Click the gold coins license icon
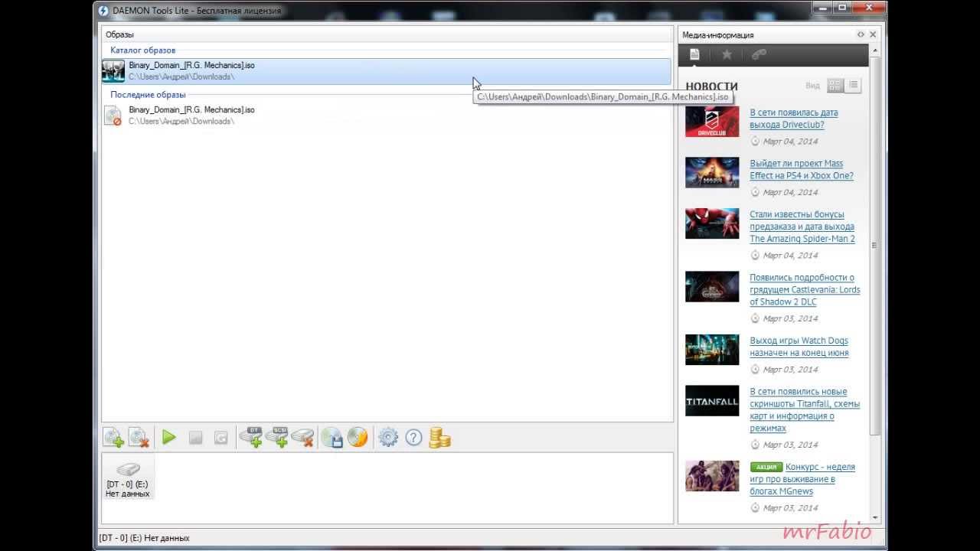 point(439,438)
